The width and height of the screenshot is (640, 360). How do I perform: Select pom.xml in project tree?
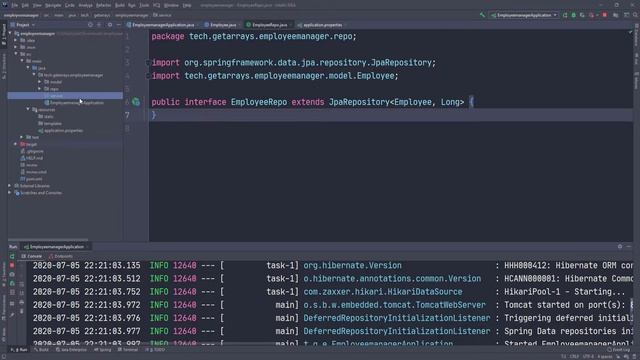(x=31, y=179)
